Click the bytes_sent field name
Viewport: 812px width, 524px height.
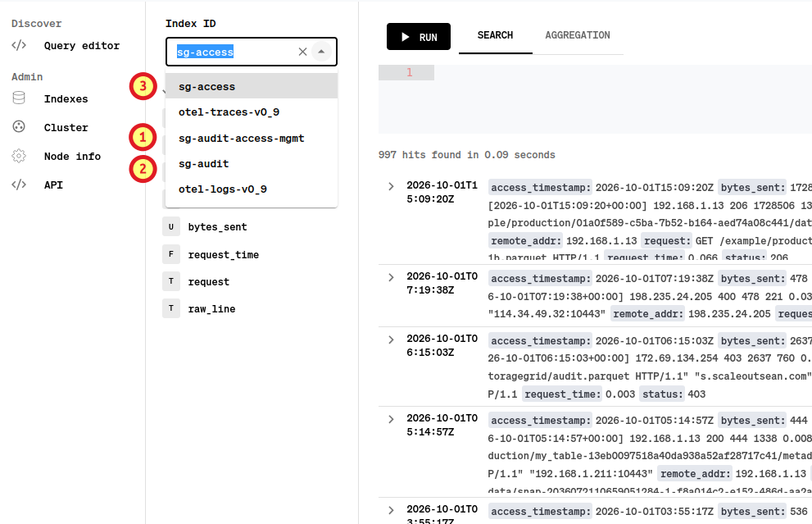[217, 227]
